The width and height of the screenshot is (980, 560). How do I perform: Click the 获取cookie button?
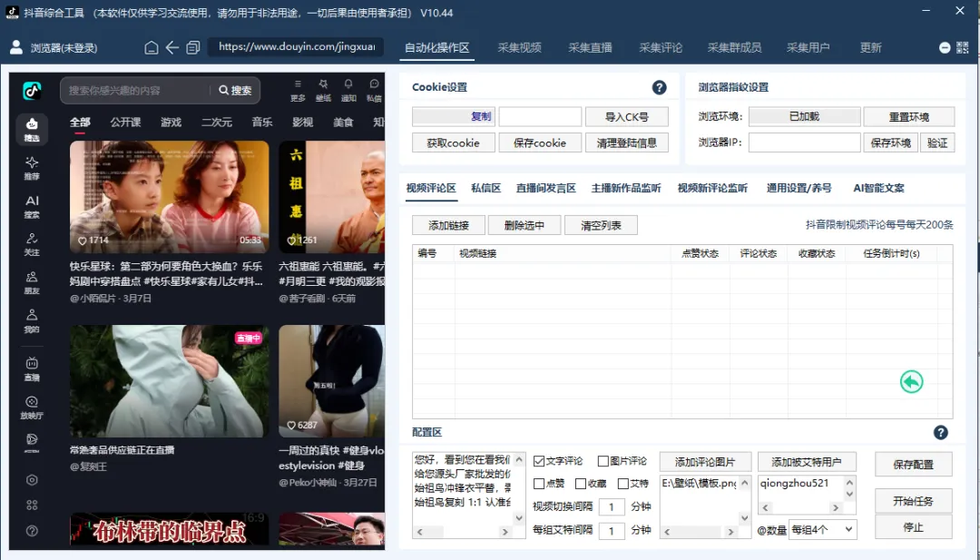[x=455, y=142]
